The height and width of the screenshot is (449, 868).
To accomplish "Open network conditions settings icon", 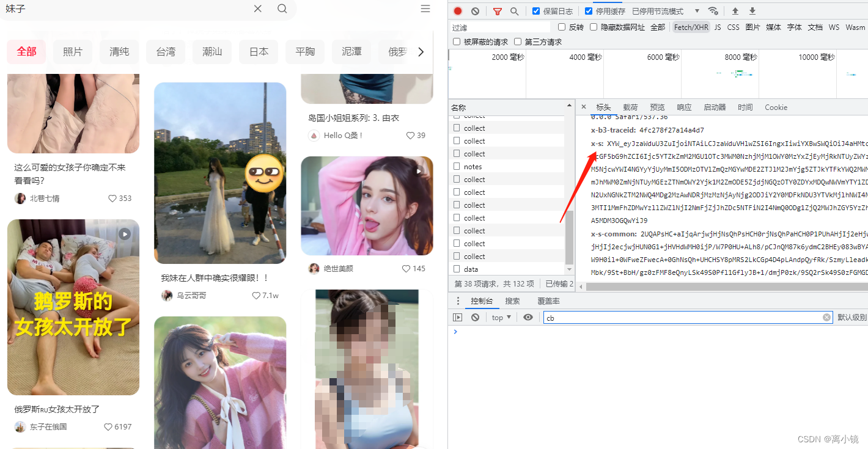I will [x=713, y=10].
